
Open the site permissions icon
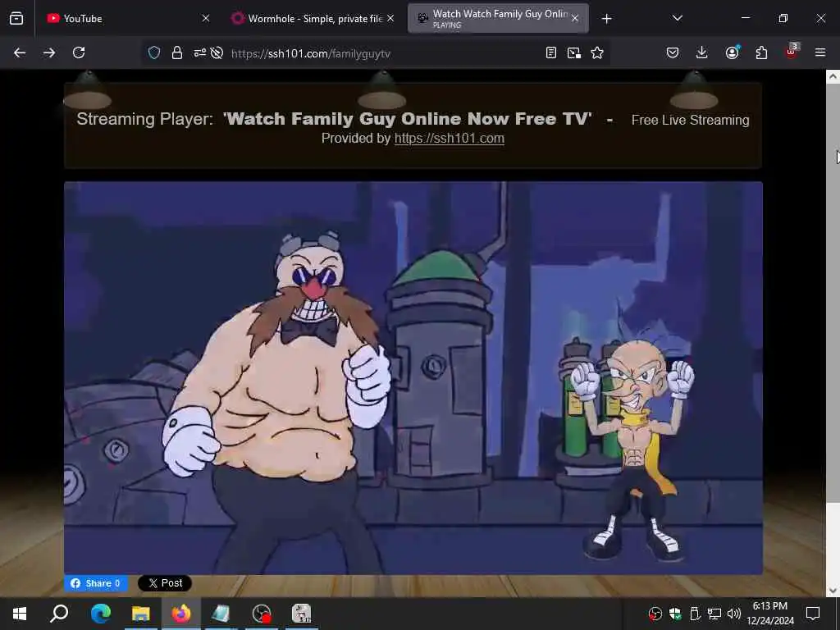(199, 52)
